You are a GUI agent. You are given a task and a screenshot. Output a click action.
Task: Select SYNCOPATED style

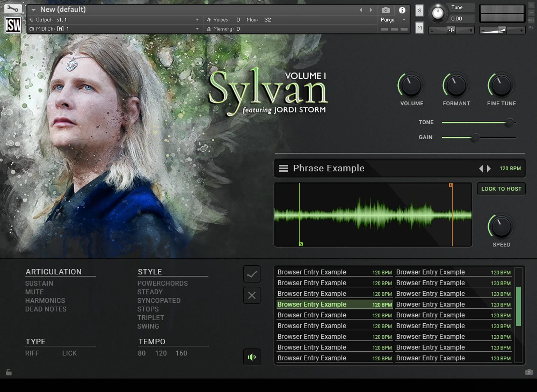coord(159,301)
